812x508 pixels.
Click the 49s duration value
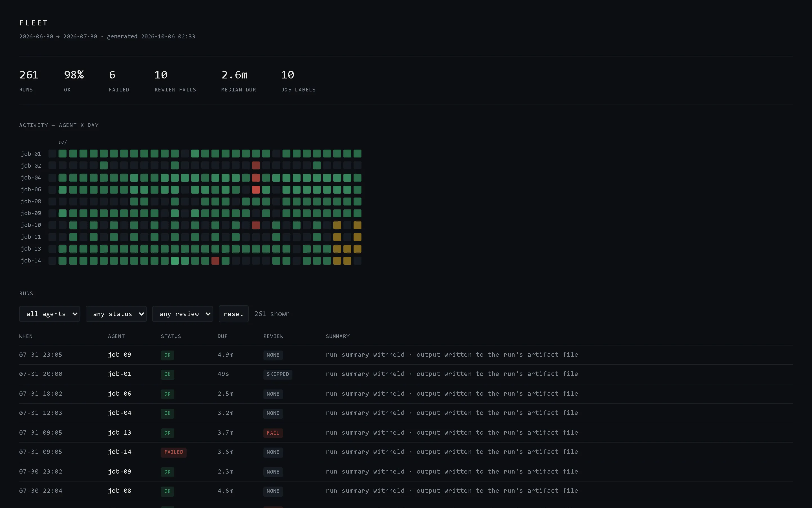[x=223, y=374]
